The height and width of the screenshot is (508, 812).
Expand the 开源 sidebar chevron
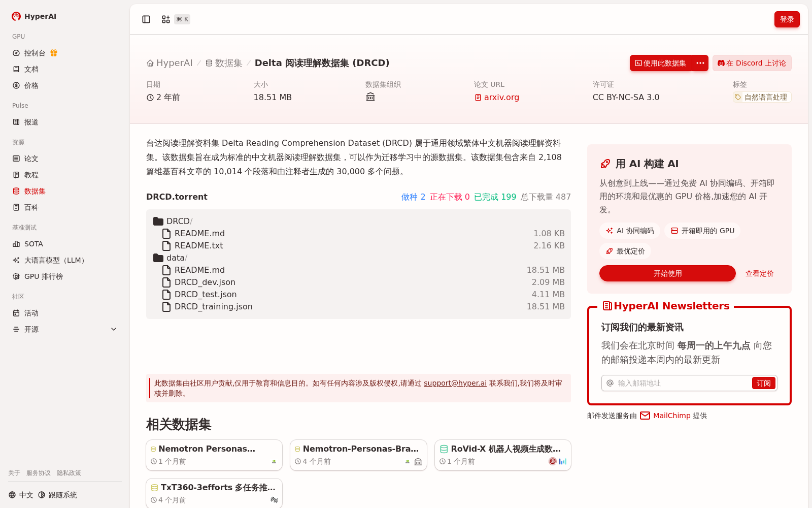click(114, 329)
